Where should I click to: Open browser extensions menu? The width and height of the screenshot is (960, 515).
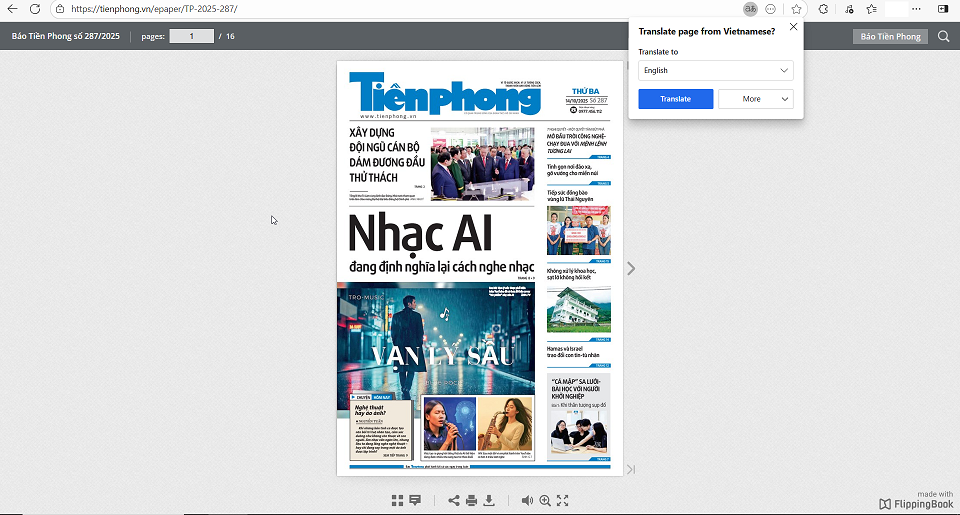point(823,9)
